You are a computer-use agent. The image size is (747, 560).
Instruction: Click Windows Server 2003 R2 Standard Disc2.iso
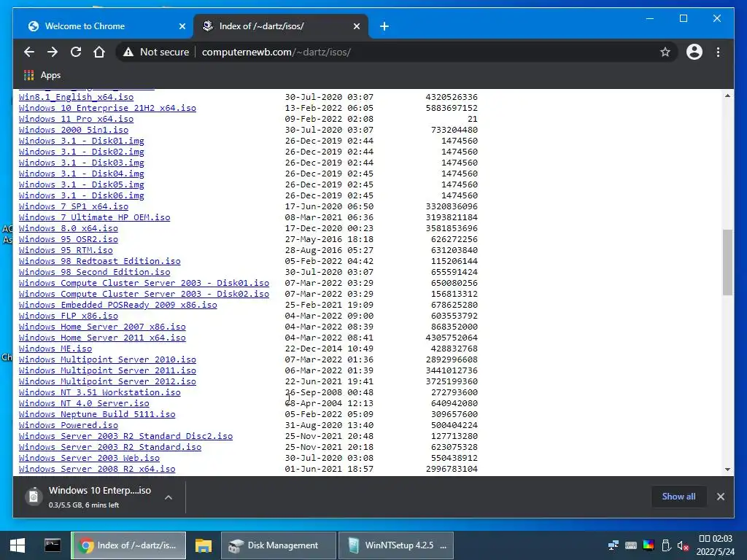(x=125, y=437)
